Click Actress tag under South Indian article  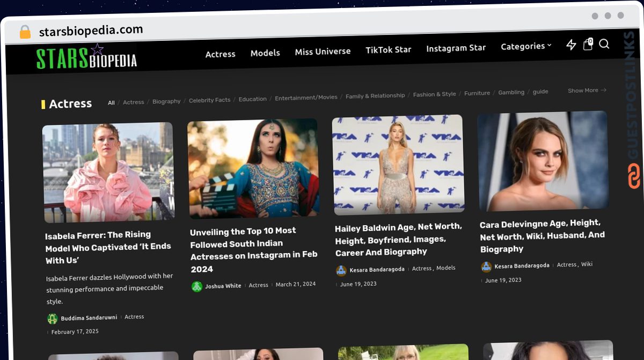[x=259, y=285]
